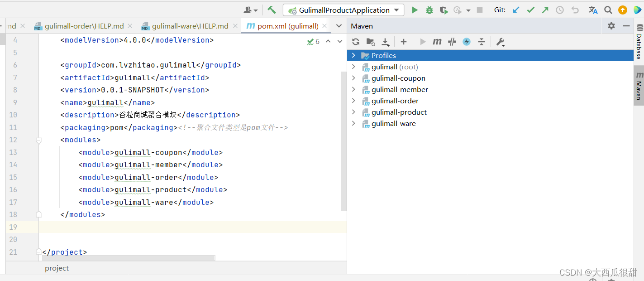The height and width of the screenshot is (281, 644).
Task: Toggle Offline Mode in Maven toolbar
Action: pyautogui.click(x=452, y=42)
